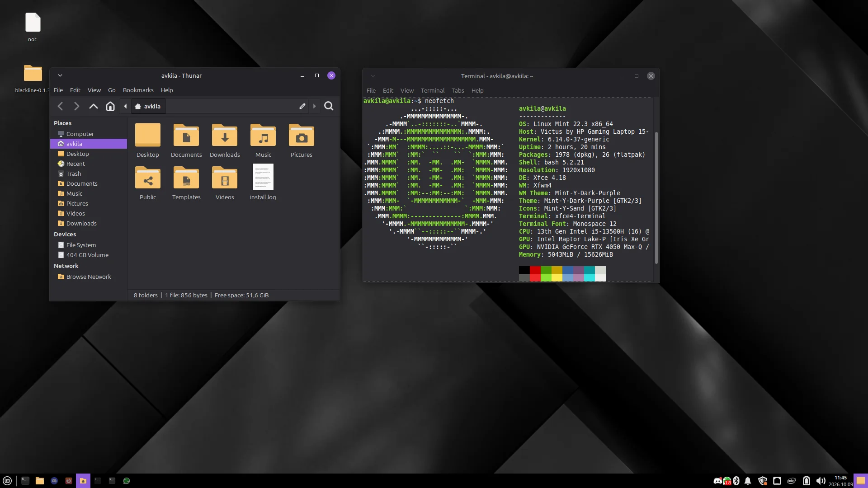Screen dimensions: 868x488
Task: Open the Linux Mint start menu
Action: click(x=7, y=481)
